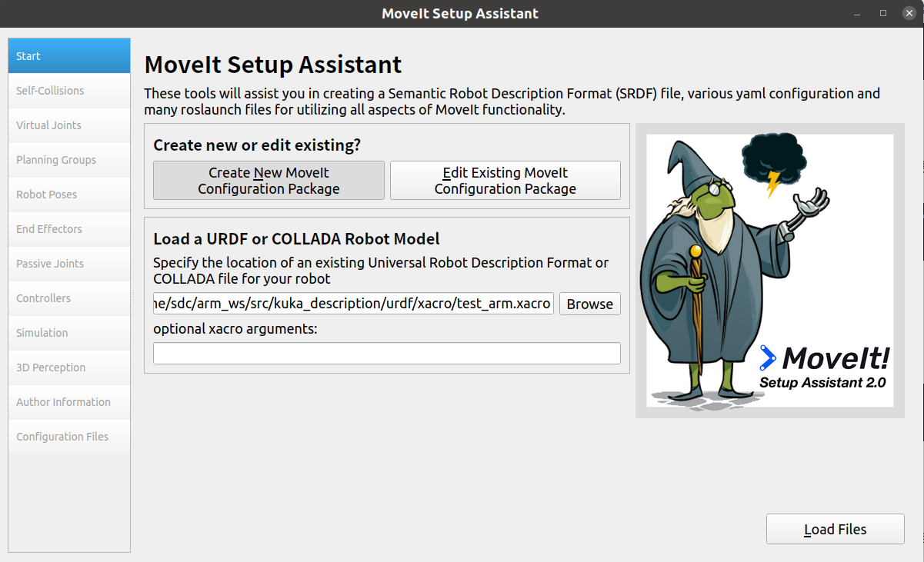Close the MoveIt Setup Assistant window
The image size is (924, 562).
909,14
